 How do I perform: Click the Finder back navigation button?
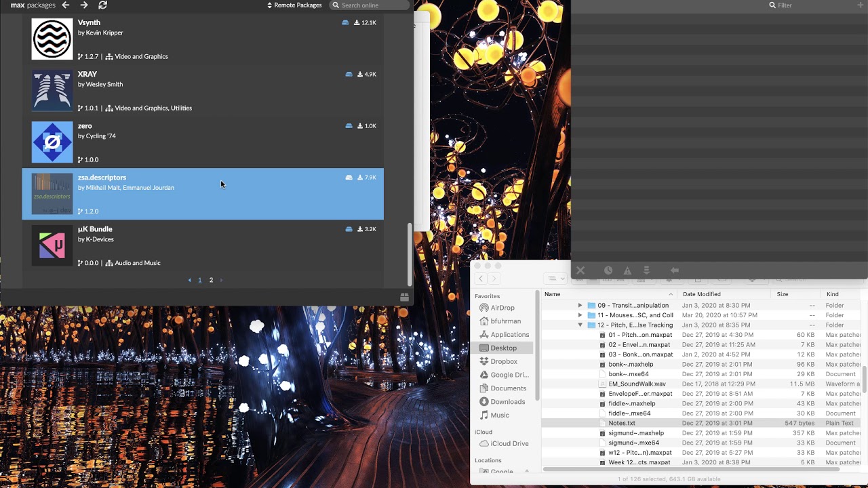(481, 279)
